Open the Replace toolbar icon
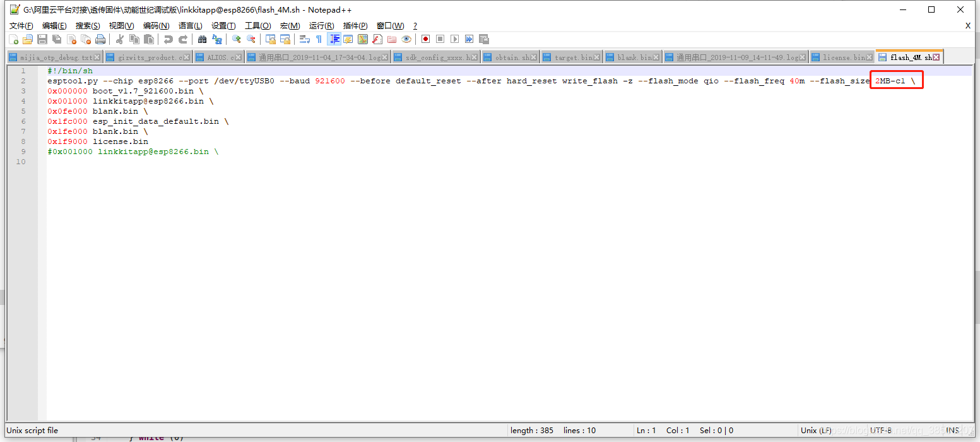This screenshot has height=442, width=980. [x=216, y=39]
